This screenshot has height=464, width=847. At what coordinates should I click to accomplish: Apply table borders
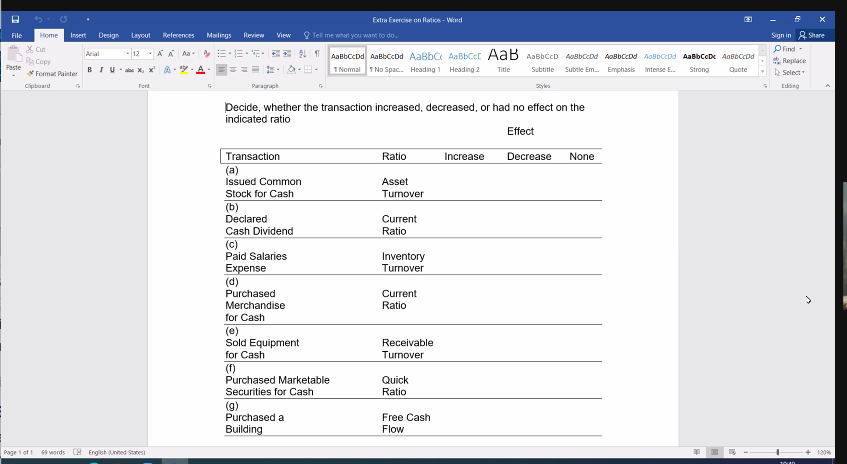310,70
